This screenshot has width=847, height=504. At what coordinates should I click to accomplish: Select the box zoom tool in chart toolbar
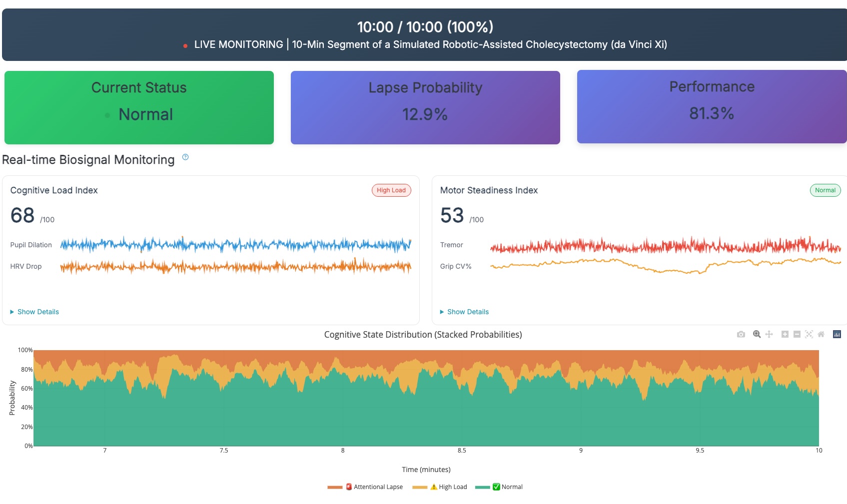pyautogui.click(x=757, y=334)
